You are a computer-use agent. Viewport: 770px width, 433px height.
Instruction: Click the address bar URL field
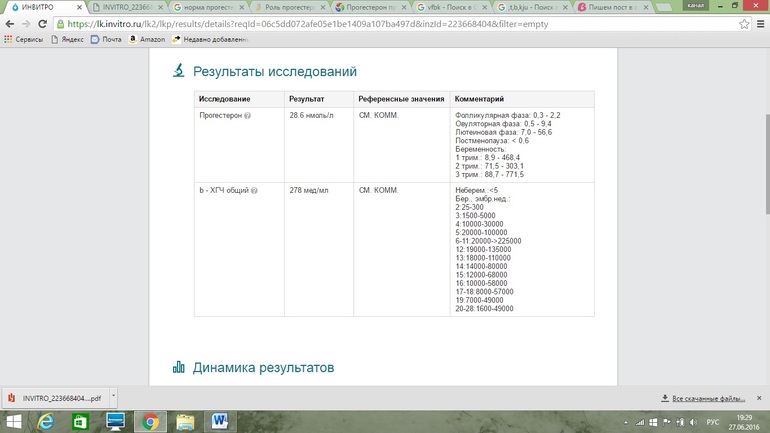400,24
